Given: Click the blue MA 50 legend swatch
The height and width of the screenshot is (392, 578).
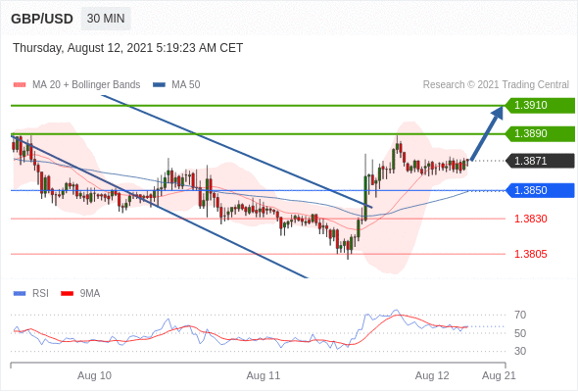Looking at the screenshot, I should 159,85.
